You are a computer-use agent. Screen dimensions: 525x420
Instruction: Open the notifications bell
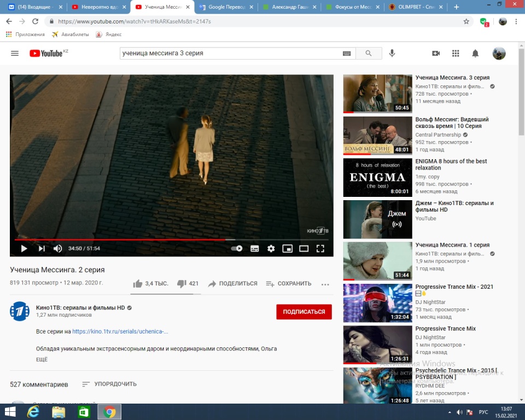click(x=475, y=53)
